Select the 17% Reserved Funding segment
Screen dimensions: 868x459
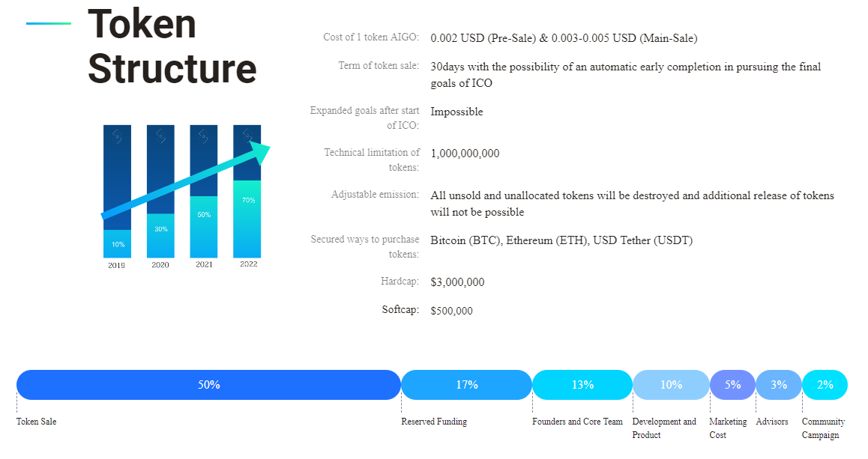pos(466,385)
